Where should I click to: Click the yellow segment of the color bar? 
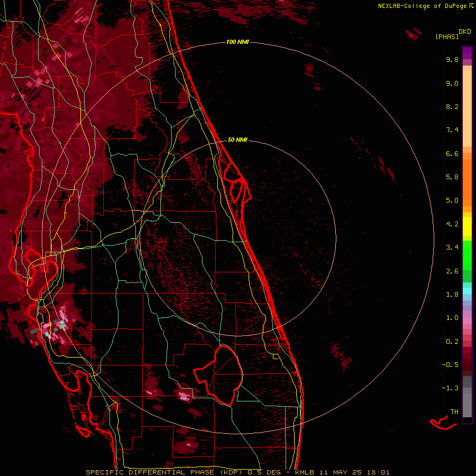(467, 226)
